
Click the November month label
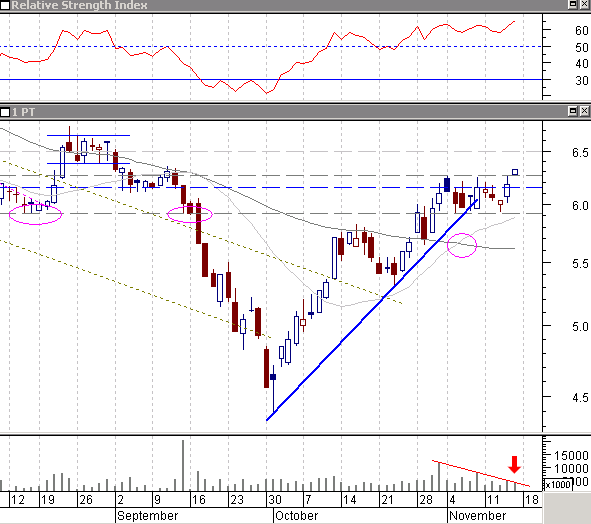point(478,516)
